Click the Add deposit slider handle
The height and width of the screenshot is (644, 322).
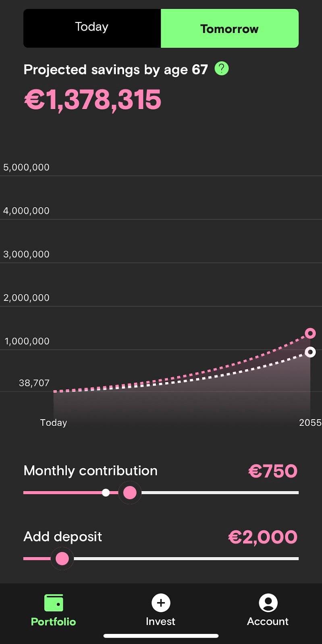point(62,559)
